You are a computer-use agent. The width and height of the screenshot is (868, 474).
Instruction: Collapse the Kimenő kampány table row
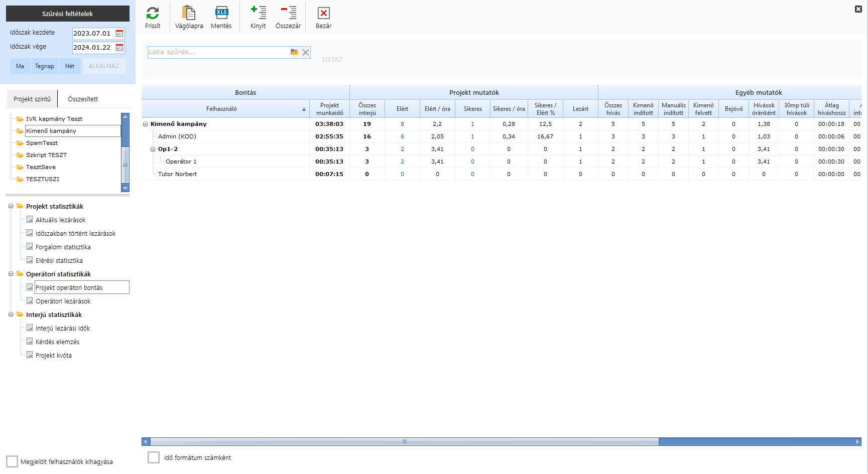146,124
